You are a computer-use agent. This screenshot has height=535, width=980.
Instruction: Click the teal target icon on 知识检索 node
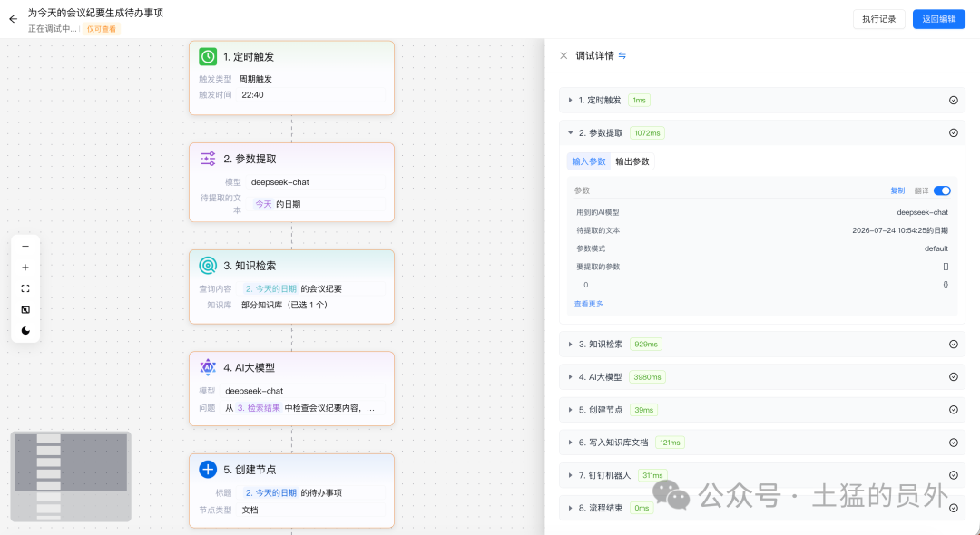coord(208,266)
